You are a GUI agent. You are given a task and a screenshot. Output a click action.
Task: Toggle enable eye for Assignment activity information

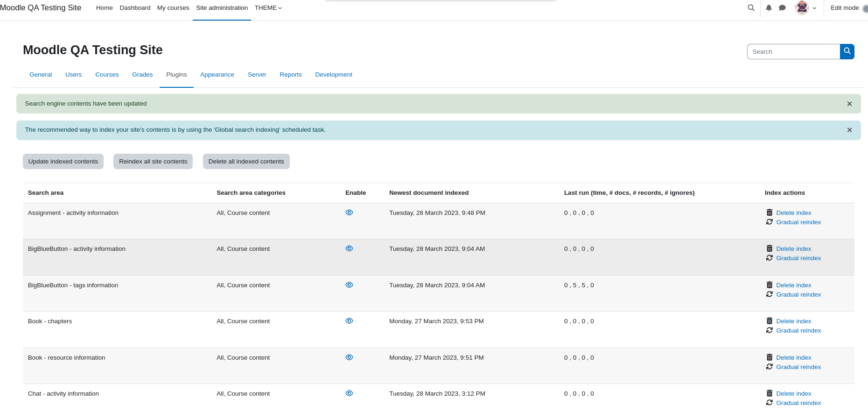(349, 213)
